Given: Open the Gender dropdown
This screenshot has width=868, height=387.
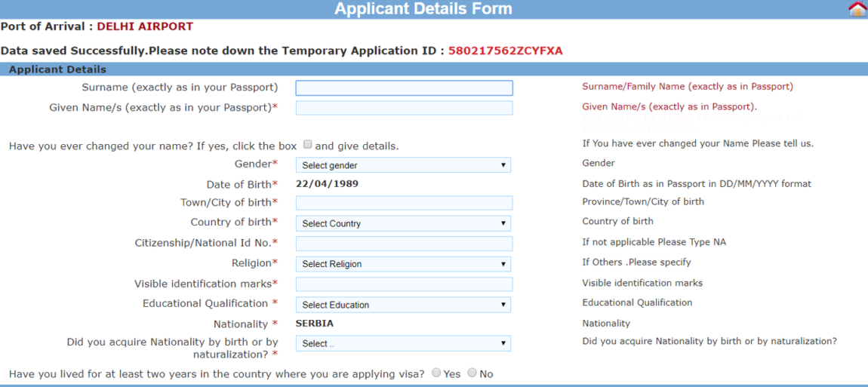Looking at the screenshot, I should tap(403, 165).
